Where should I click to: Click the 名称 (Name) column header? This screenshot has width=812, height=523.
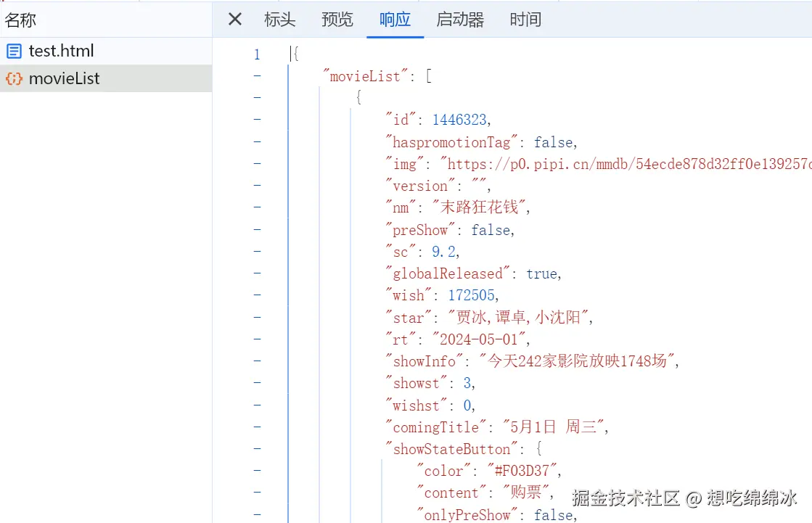coord(21,20)
